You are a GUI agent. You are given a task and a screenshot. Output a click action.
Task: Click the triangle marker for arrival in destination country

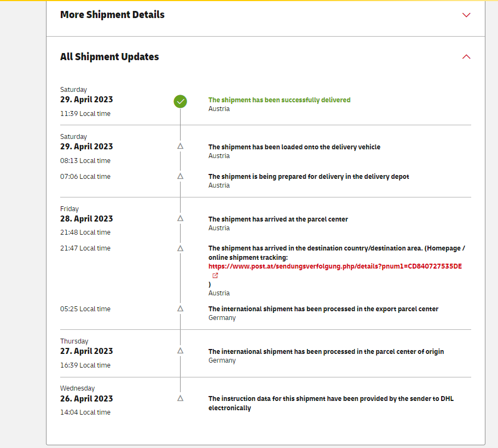point(180,248)
